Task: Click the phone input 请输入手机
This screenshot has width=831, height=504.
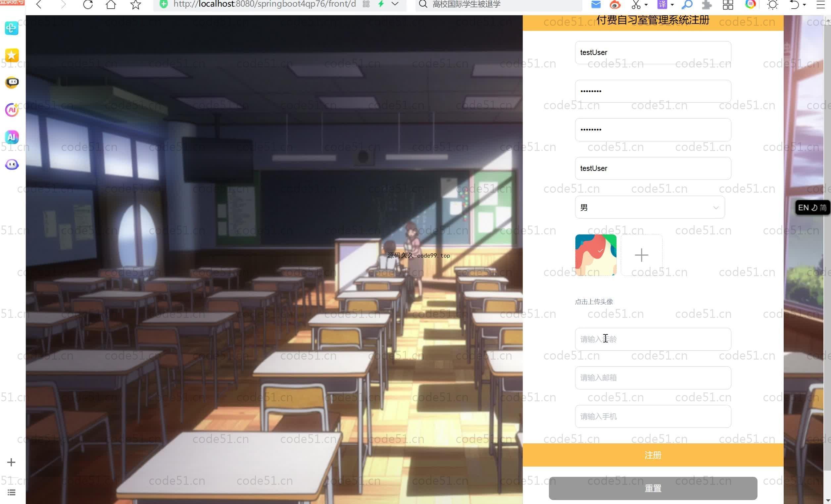Action: [x=653, y=416]
